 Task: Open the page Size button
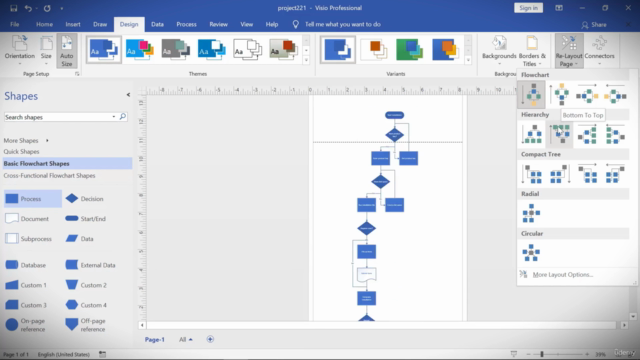pos(46,51)
